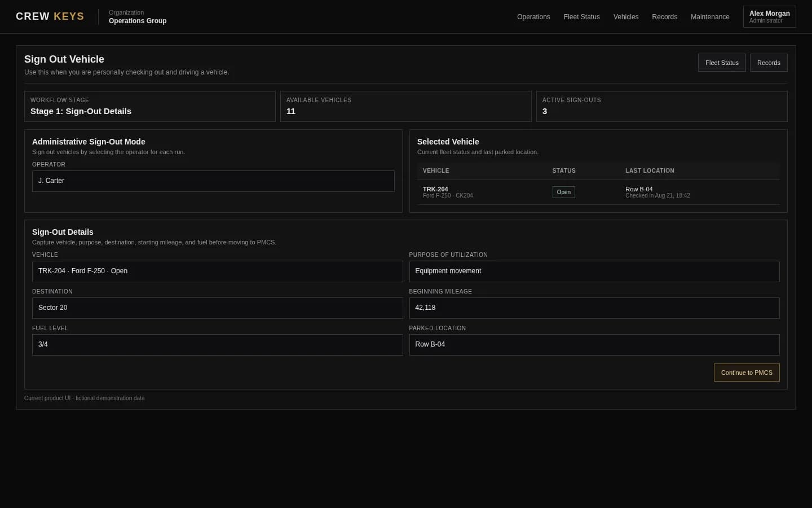
Task: Click the Active Sign-Outs count 3
Action: coord(545,111)
